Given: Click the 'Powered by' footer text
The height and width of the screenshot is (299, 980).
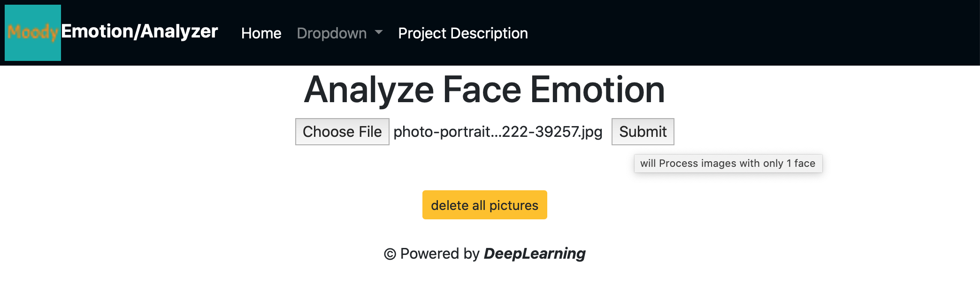Looking at the screenshot, I should 440,254.
